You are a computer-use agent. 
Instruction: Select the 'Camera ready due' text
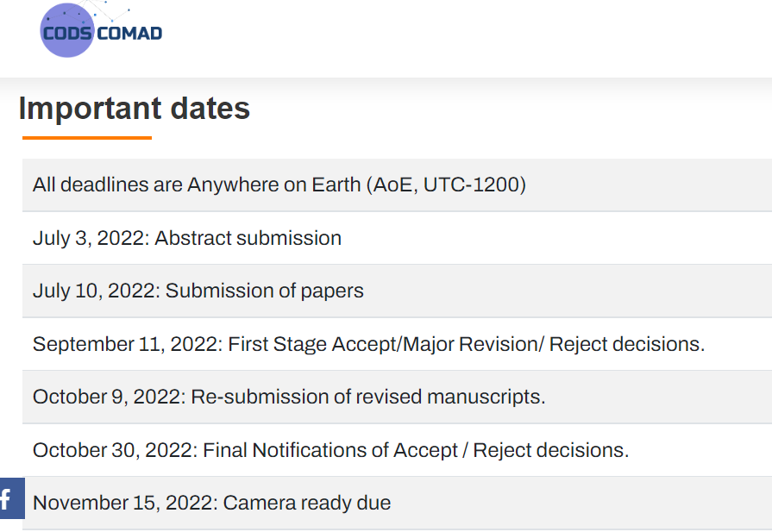307,503
